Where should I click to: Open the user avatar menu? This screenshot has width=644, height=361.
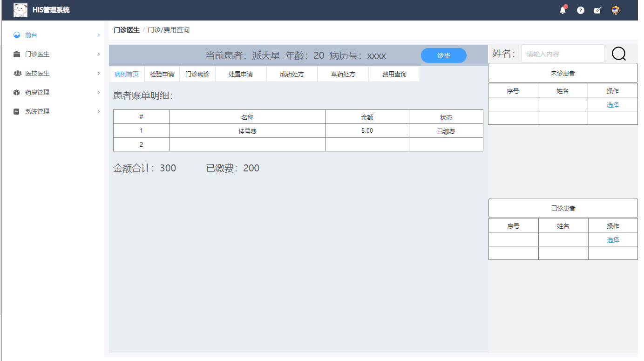(x=616, y=10)
